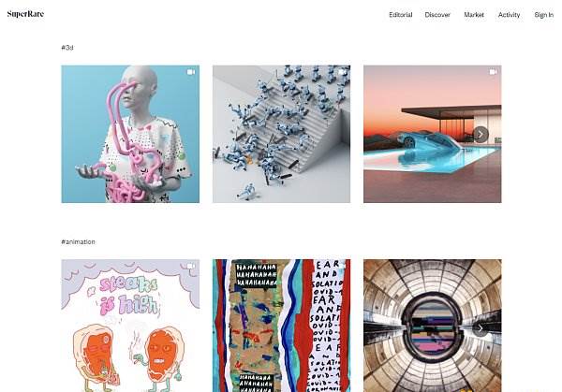Open the #animation tag link
Screen dimensions: 562x392
[78, 241]
